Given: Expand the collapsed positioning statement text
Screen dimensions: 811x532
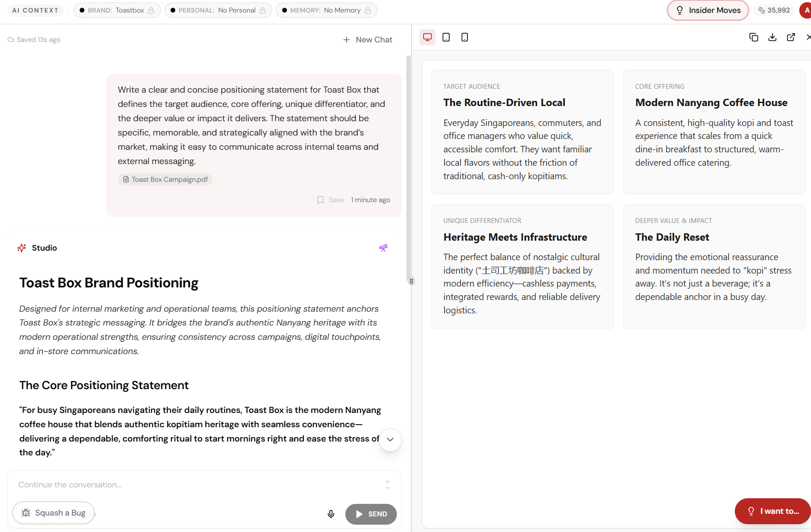Looking at the screenshot, I should (390, 440).
